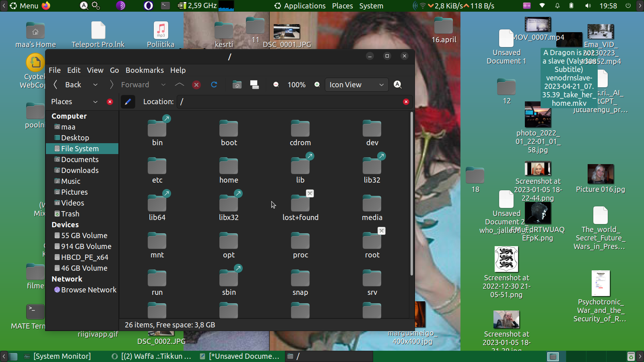Open the Bookmarks menu
This screenshot has width=644, height=362.
[x=144, y=70]
